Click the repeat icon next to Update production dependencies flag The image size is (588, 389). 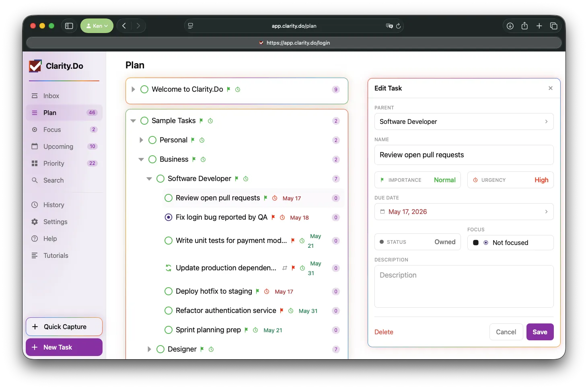tap(285, 268)
